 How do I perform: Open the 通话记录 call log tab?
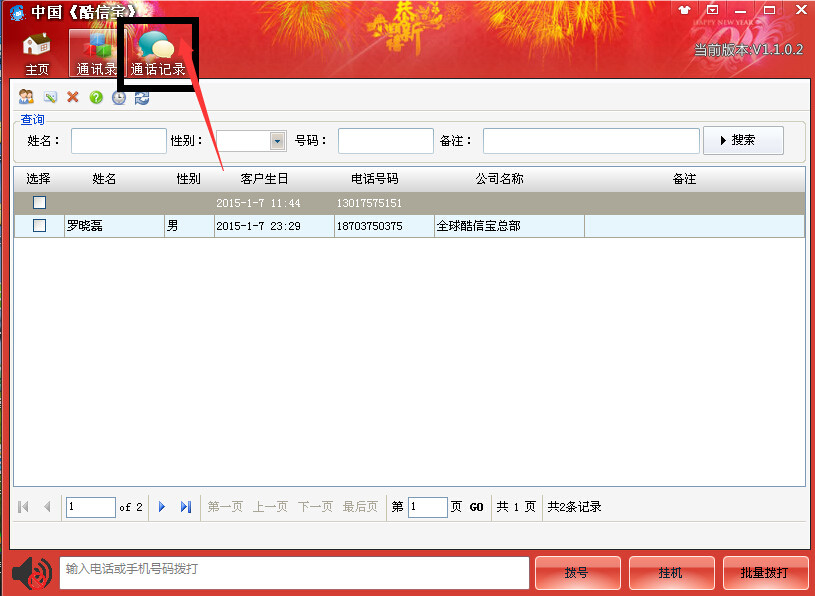(157, 54)
